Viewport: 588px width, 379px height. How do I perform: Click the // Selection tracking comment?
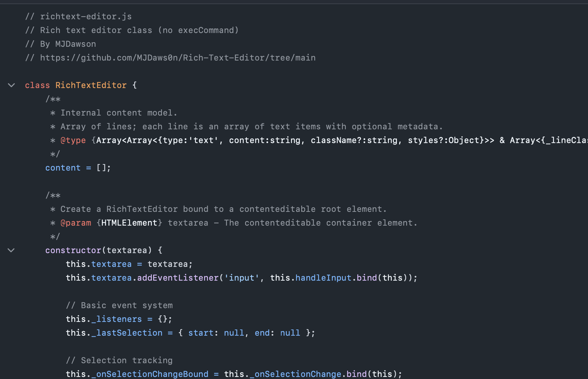(119, 360)
